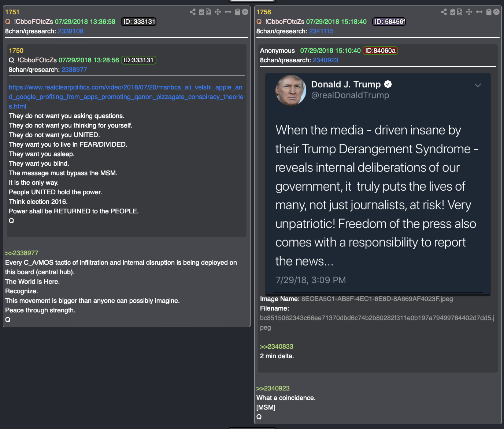Screen dimensions: 504x429
Task: Click the red ID:84060a badge
Action: pos(380,51)
